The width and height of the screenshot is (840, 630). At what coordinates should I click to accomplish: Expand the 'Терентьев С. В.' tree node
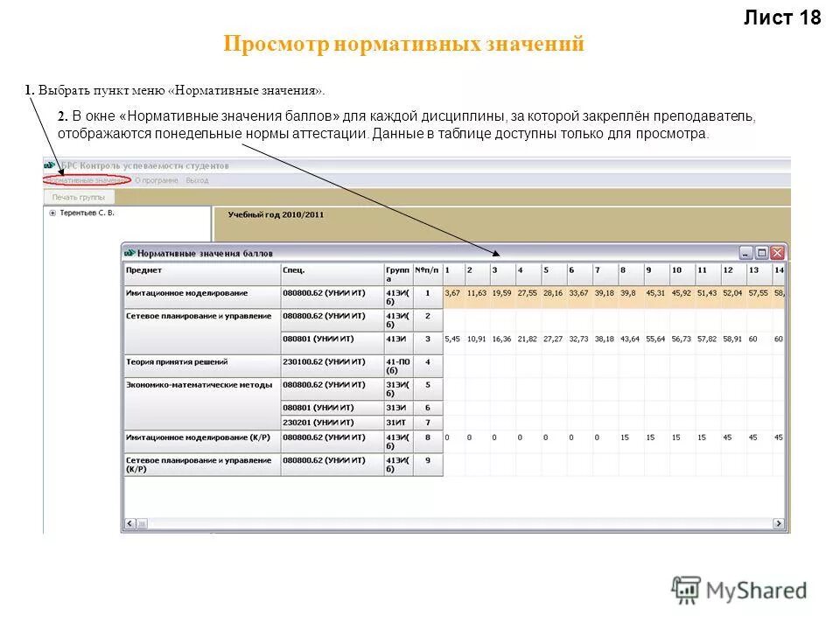pyautogui.click(x=52, y=213)
